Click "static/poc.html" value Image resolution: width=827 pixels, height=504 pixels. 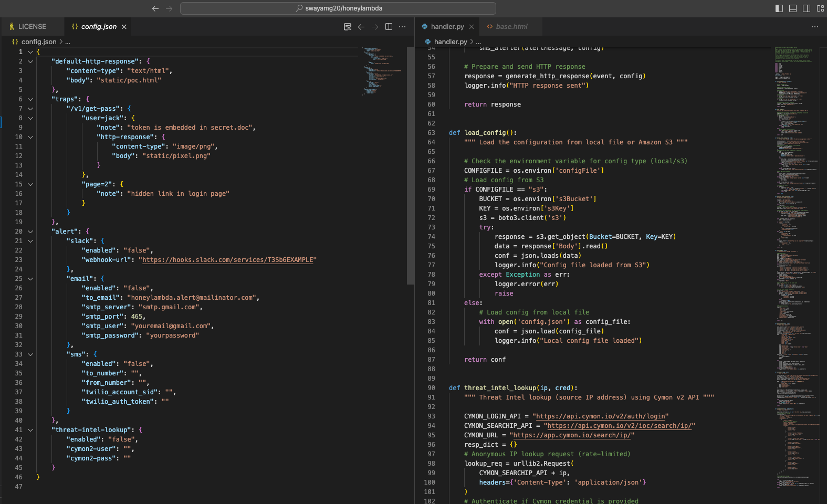coord(129,80)
